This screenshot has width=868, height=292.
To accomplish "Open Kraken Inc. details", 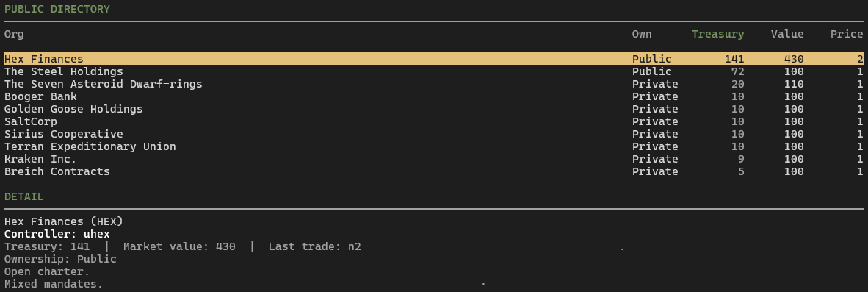I will tap(434, 159).
